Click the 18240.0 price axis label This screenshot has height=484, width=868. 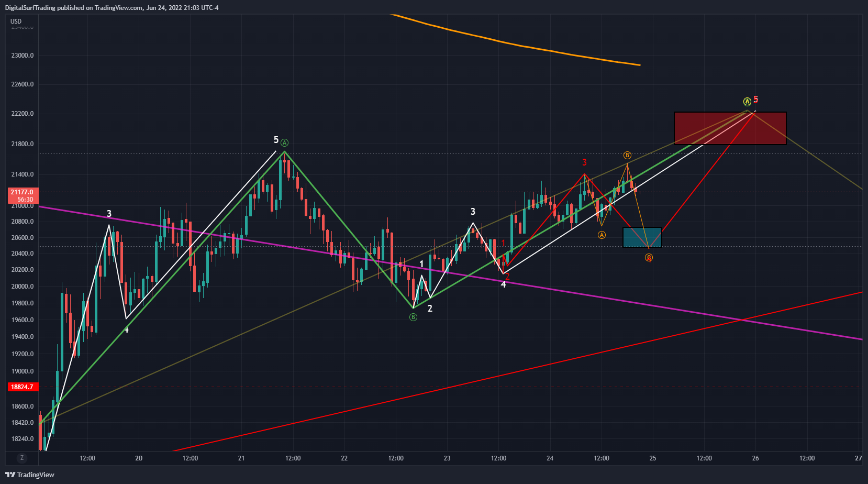tap(23, 439)
